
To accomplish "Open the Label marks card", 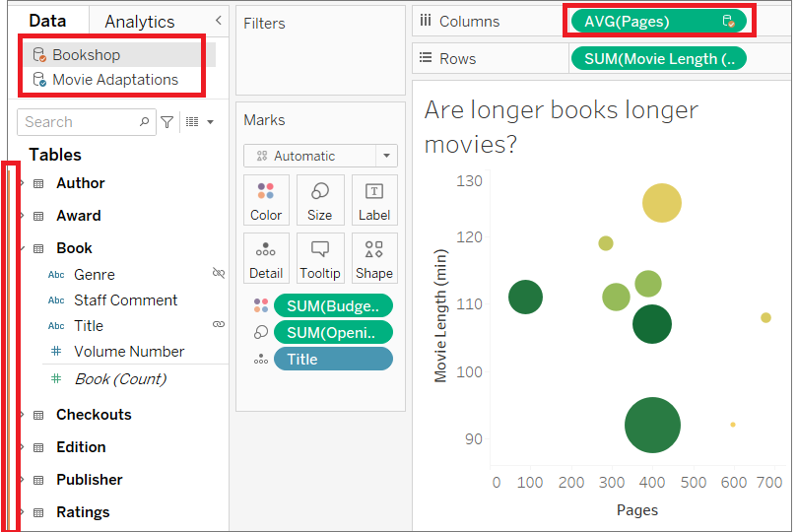I will (x=374, y=200).
